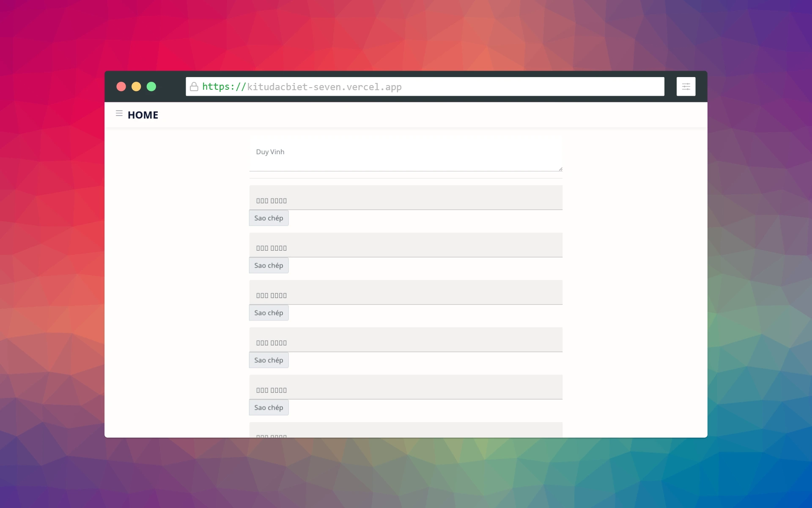This screenshot has width=812, height=508.
Task: Click the Duy Vinh text input area
Action: [405, 153]
